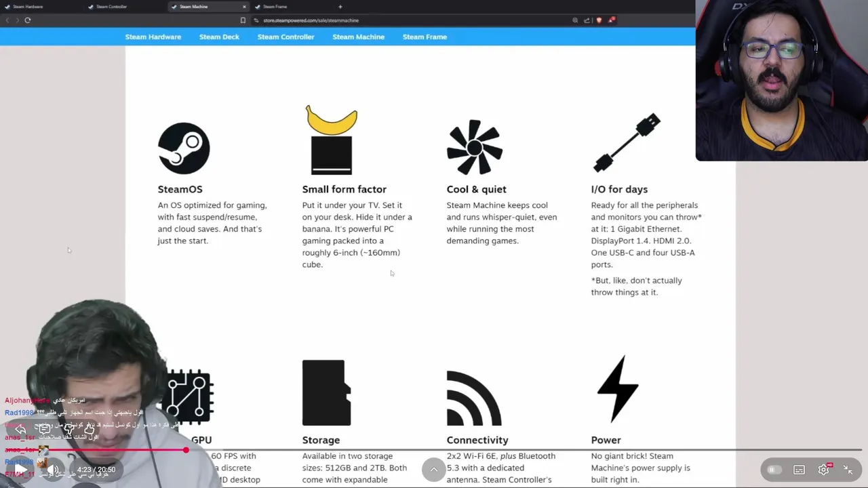Click the I/O for days cable icon
868x488 pixels.
coord(627,142)
